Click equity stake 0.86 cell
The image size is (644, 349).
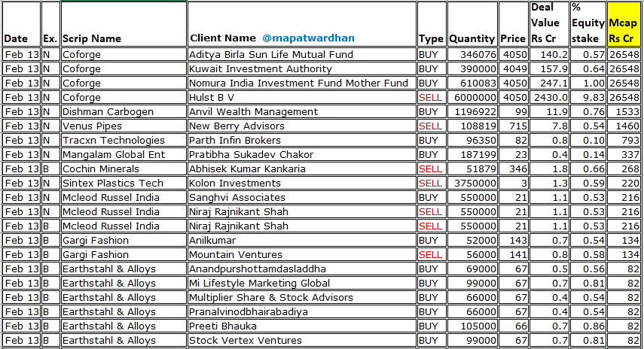[588, 326]
